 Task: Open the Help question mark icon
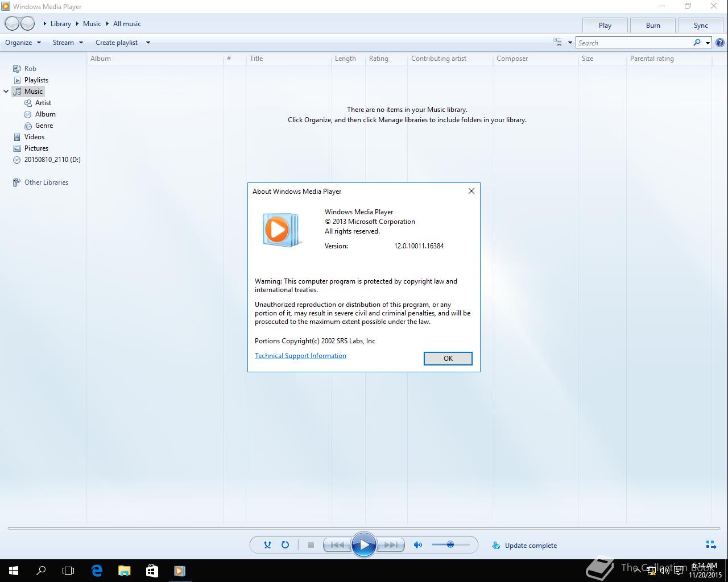click(x=720, y=43)
